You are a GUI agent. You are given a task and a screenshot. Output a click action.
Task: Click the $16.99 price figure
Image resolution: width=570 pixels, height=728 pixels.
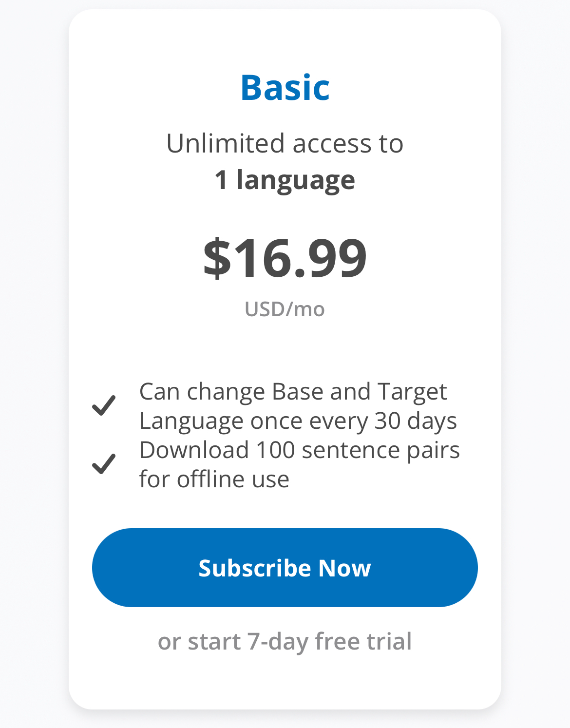click(285, 258)
